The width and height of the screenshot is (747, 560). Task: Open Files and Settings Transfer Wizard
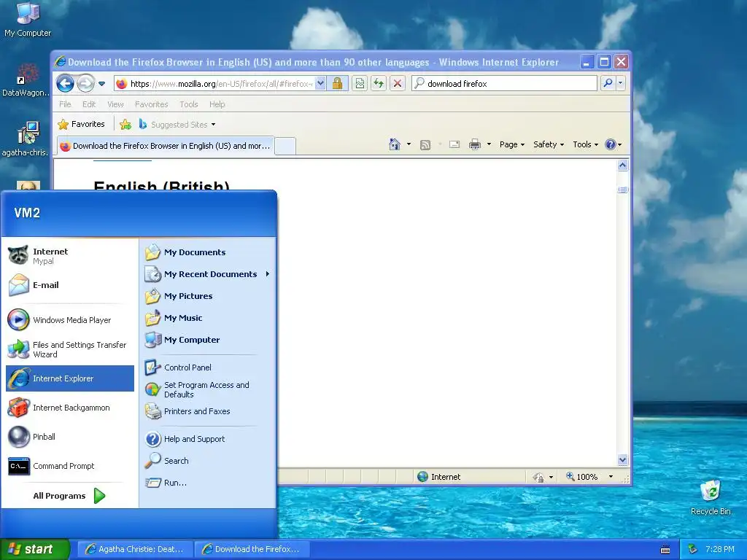tap(69, 349)
